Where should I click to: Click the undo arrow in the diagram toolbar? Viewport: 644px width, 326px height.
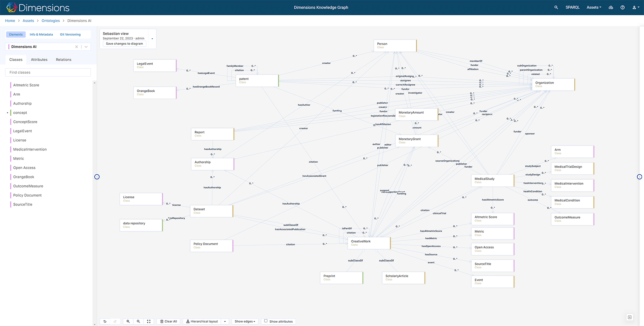coord(105,321)
